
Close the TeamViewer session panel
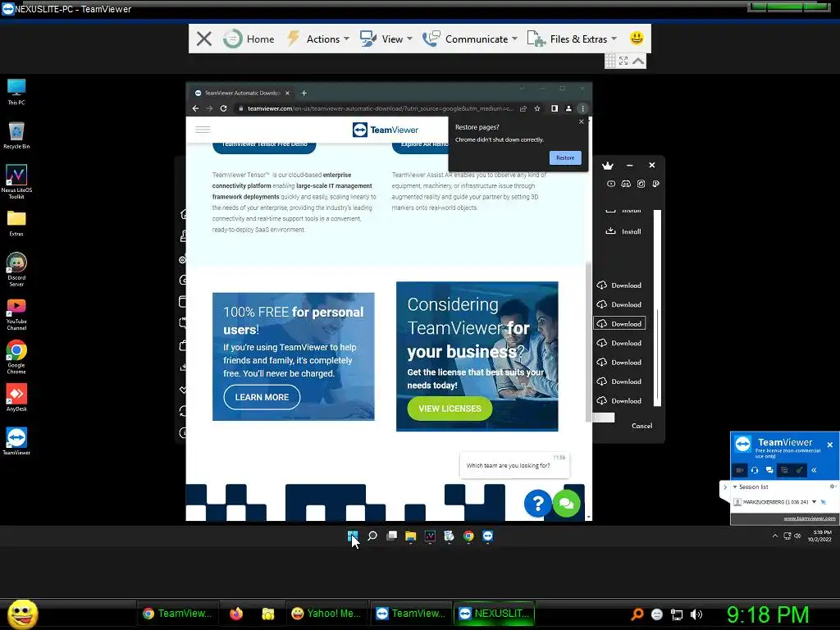tap(830, 445)
